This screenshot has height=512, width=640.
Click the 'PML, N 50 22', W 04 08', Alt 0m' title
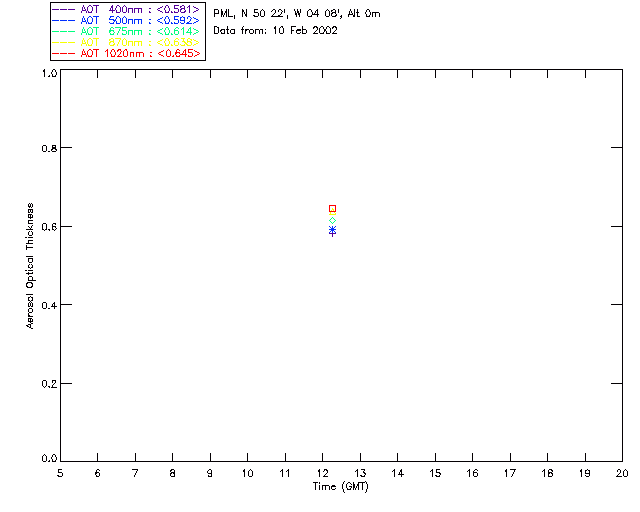pyautogui.click(x=297, y=13)
